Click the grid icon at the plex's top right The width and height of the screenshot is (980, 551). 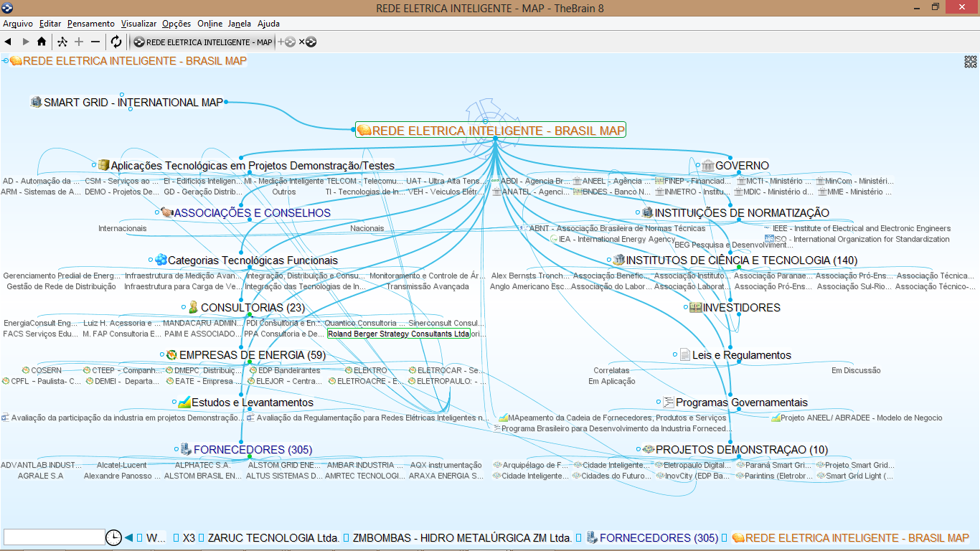971,62
